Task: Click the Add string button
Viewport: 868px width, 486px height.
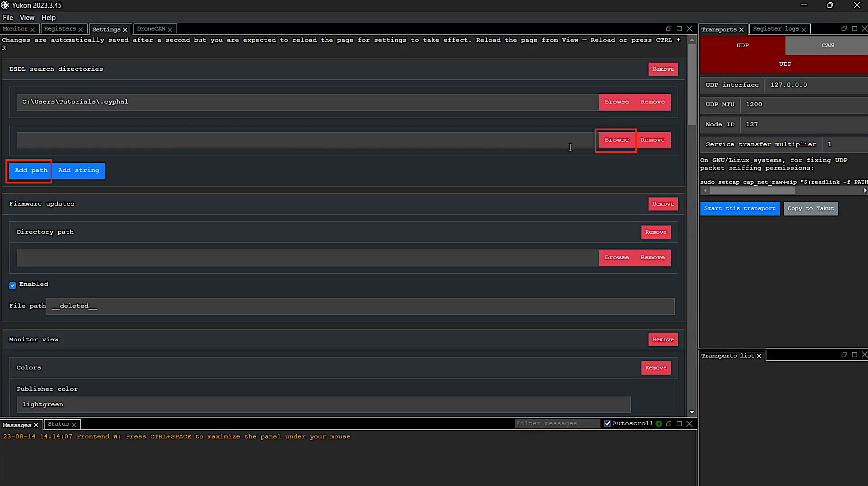Action: [78, 170]
